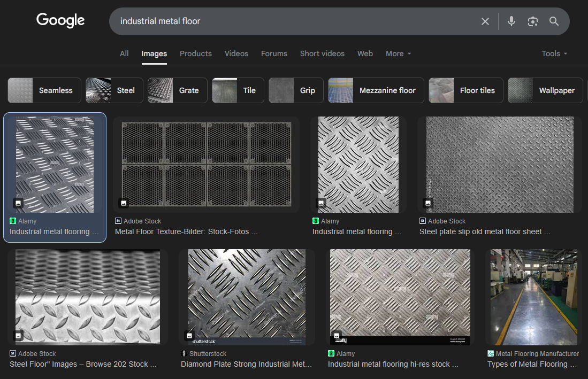The height and width of the screenshot is (379, 588).
Task: Click the image badge on first Alamy thumbnail
Action: pyautogui.click(x=18, y=203)
